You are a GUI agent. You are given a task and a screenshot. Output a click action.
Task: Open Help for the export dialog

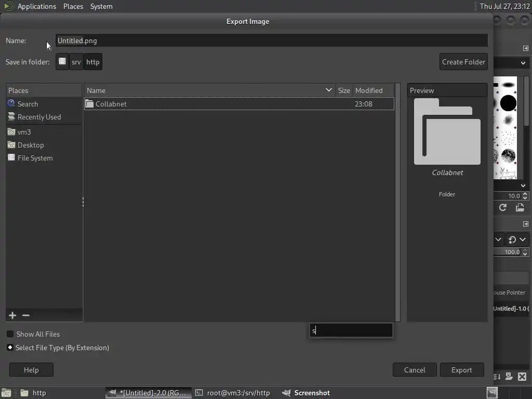point(31,370)
